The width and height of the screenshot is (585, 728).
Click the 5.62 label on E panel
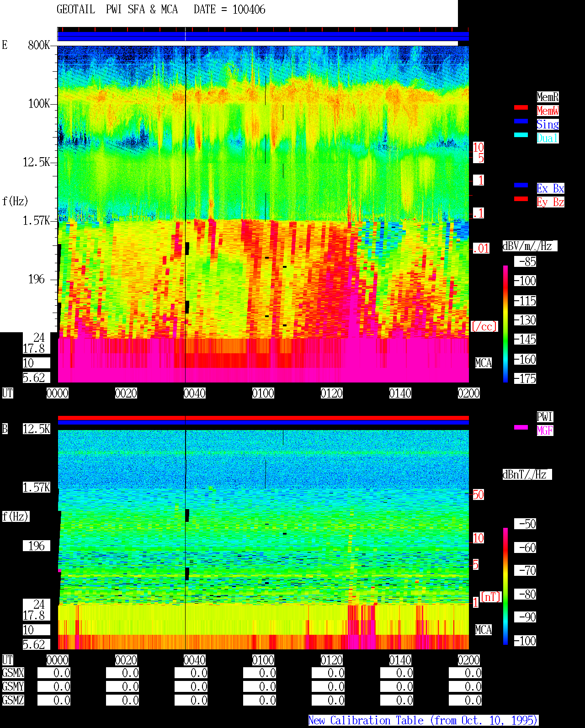pyautogui.click(x=37, y=377)
